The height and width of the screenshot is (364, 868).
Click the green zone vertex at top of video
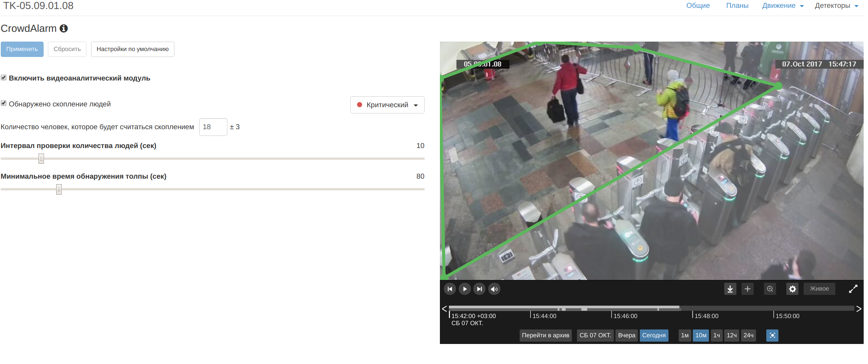pyautogui.click(x=636, y=48)
